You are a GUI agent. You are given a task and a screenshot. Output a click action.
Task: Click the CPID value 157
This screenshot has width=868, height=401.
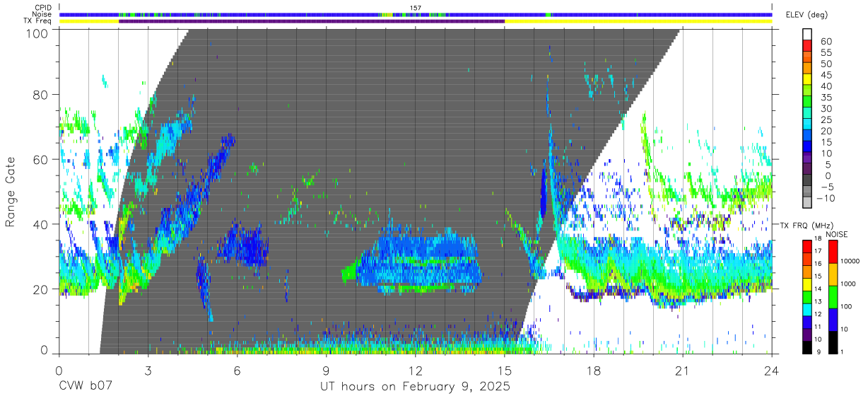point(416,8)
